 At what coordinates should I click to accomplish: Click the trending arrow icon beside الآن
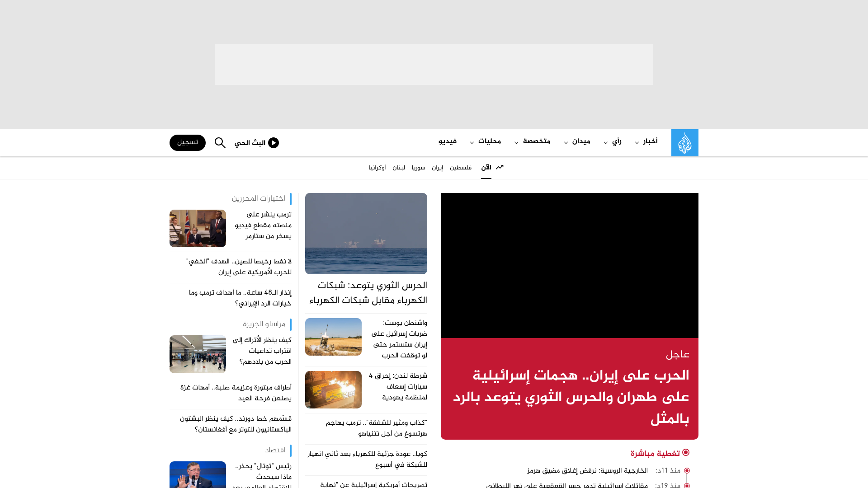(500, 167)
